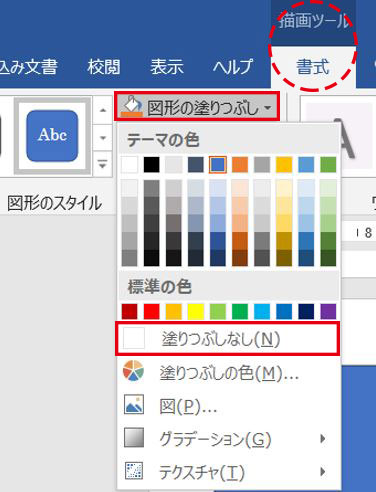The height and width of the screenshot is (492, 376).
Task: Pick light blue standard color
Action: point(262,311)
